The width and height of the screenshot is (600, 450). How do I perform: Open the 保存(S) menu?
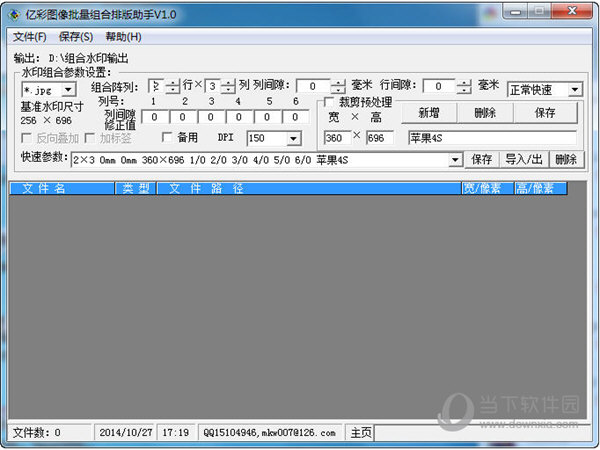click(x=76, y=37)
